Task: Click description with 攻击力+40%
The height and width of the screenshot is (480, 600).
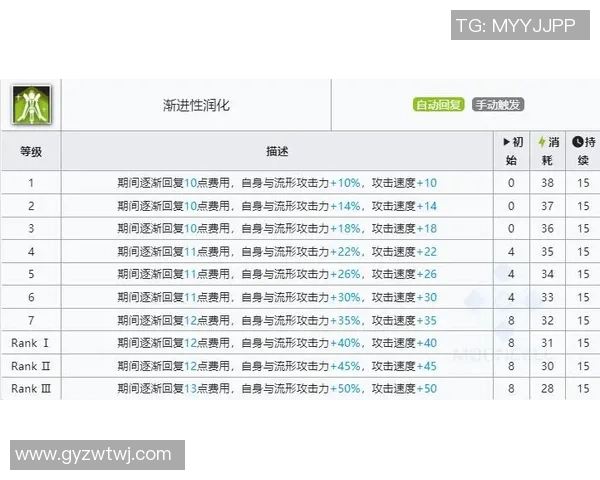Action: coord(277,343)
